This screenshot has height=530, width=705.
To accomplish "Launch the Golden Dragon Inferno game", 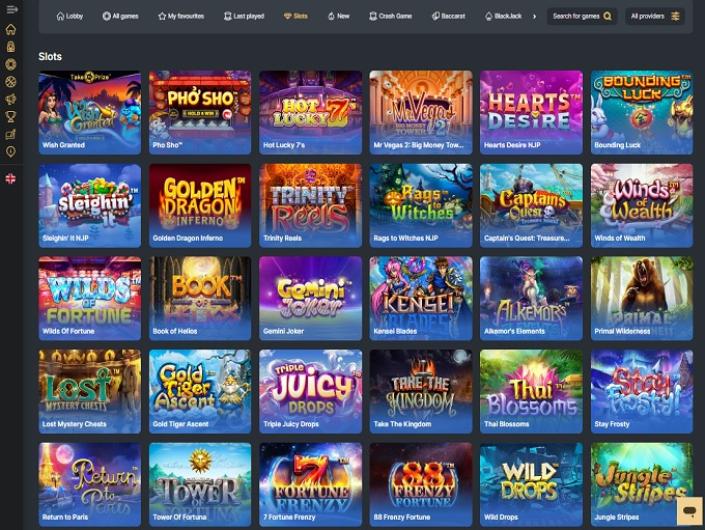I will pyautogui.click(x=200, y=205).
